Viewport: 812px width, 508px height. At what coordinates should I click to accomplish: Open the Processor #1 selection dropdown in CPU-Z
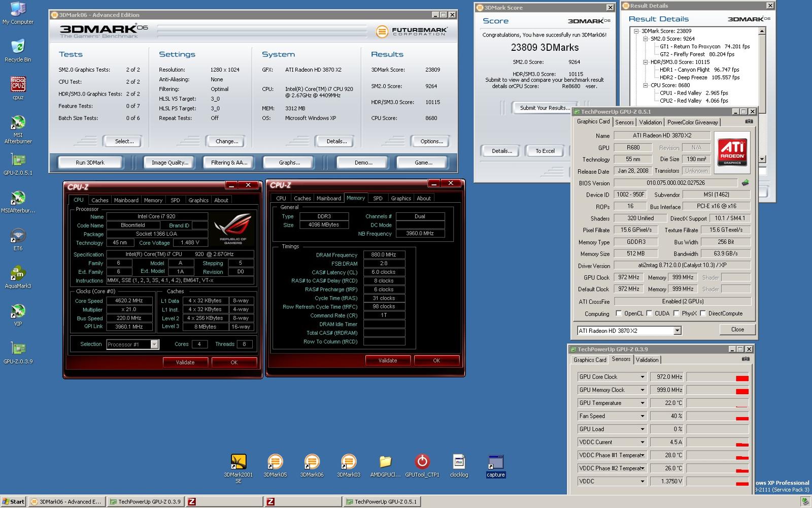[x=154, y=344]
